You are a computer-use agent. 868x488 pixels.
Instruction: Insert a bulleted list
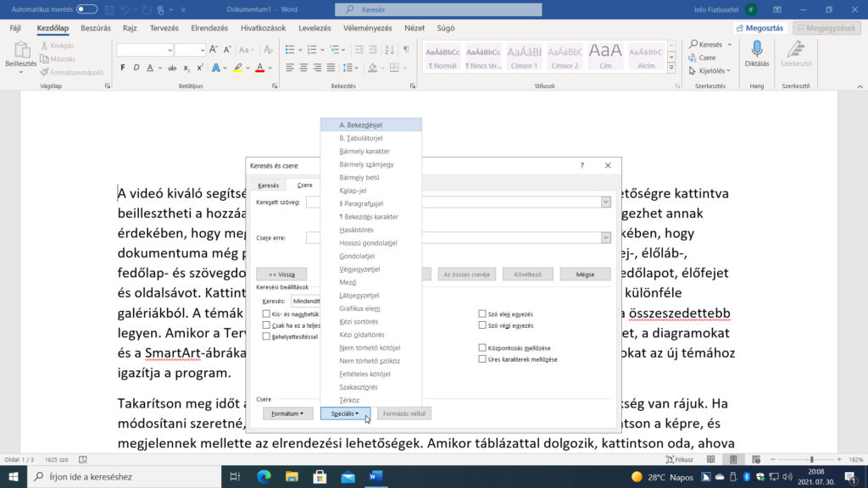[x=290, y=50]
